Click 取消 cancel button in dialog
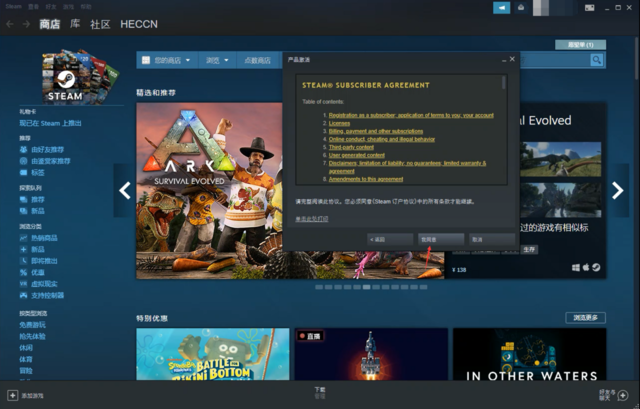 click(491, 239)
